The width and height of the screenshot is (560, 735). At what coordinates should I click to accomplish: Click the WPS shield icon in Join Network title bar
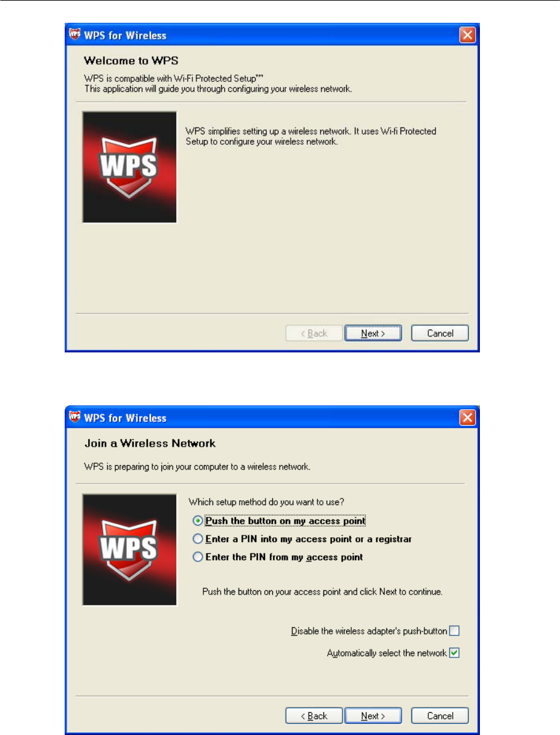coord(75,417)
